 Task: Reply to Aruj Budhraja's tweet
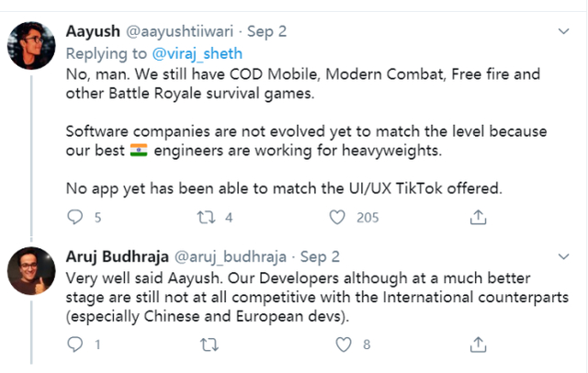coord(74,345)
